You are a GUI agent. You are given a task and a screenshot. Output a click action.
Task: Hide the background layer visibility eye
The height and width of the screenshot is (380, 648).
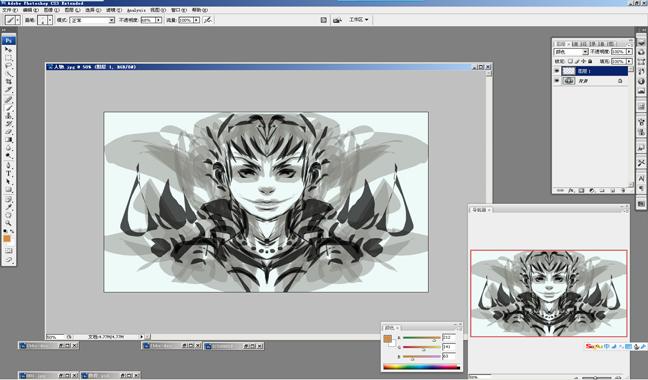tap(557, 81)
